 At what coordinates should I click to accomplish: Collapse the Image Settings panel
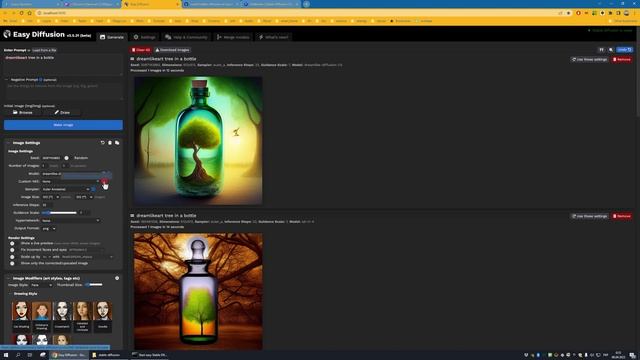coord(8,143)
